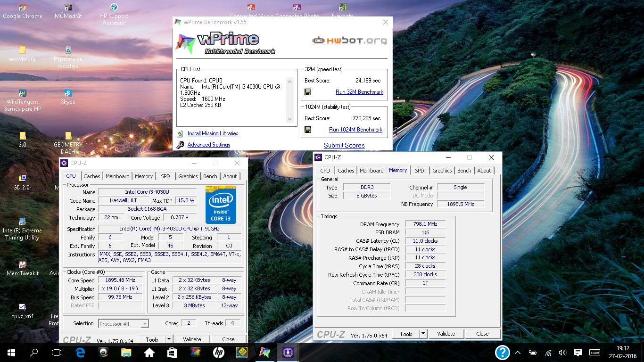
Task: Open cpuz_x64 desktop file
Action: [x=22, y=311]
